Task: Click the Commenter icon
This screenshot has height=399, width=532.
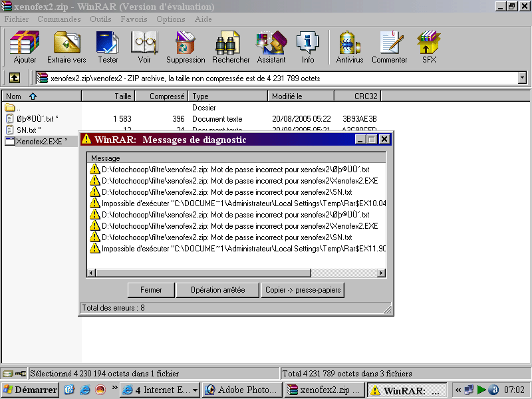Action: click(391, 43)
